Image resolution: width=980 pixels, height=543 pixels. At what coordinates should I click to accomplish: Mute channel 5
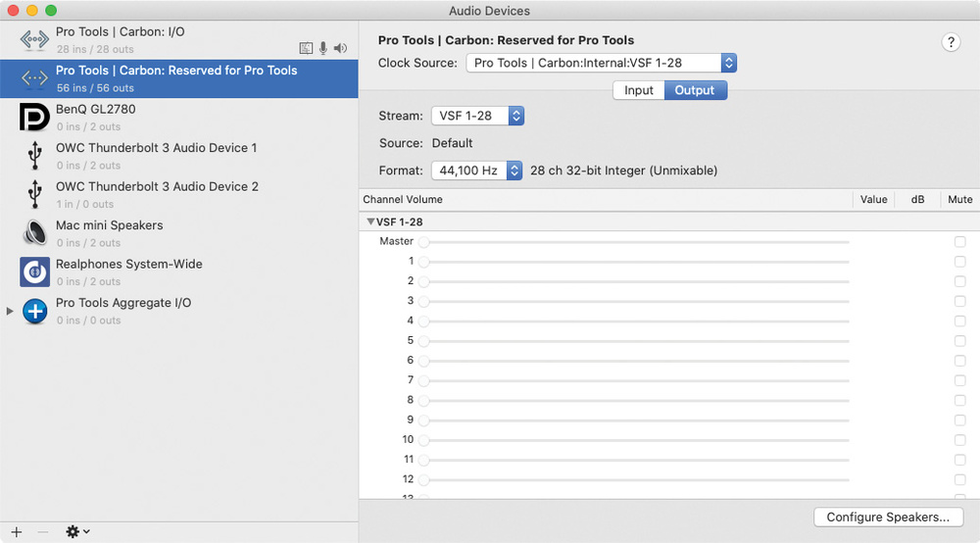click(x=960, y=340)
